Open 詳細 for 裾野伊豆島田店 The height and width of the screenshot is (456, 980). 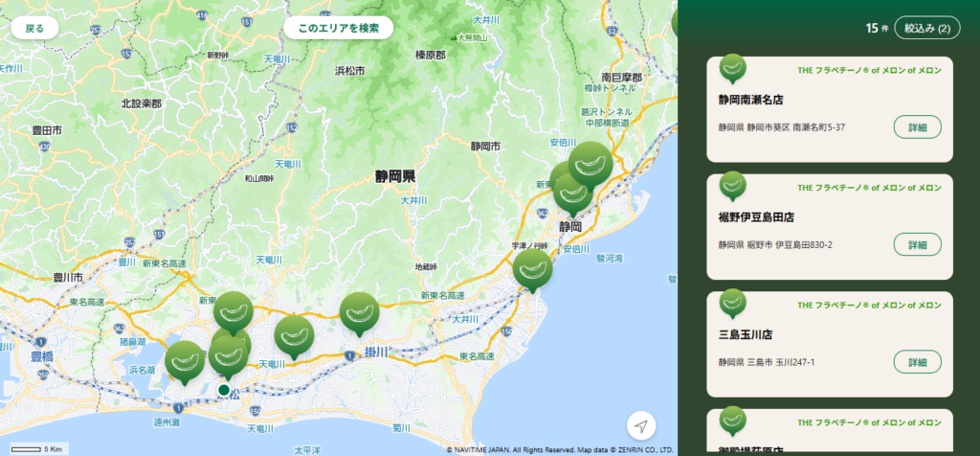click(918, 244)
